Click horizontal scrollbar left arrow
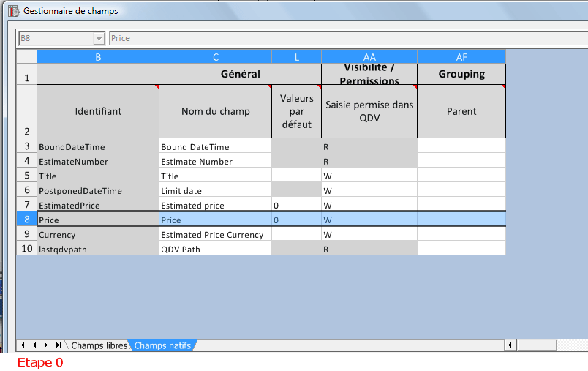The height and width of the screenshot is (371, 588). pyautogui.click(x=510, y=345)
